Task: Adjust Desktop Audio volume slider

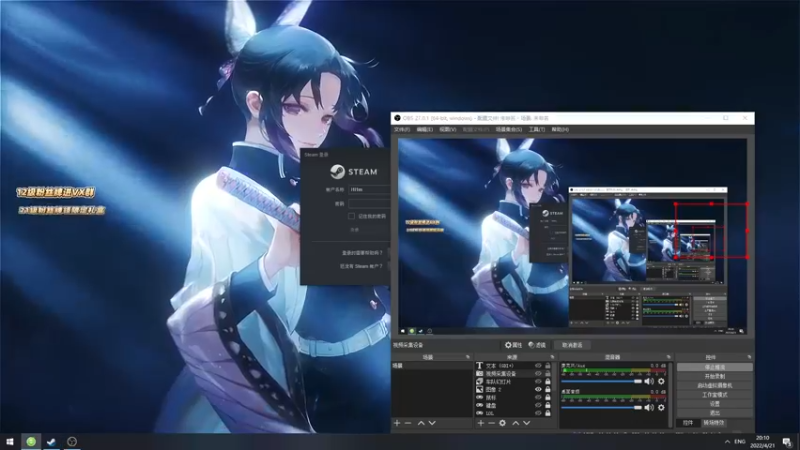Action: click(x=602, y=408)
